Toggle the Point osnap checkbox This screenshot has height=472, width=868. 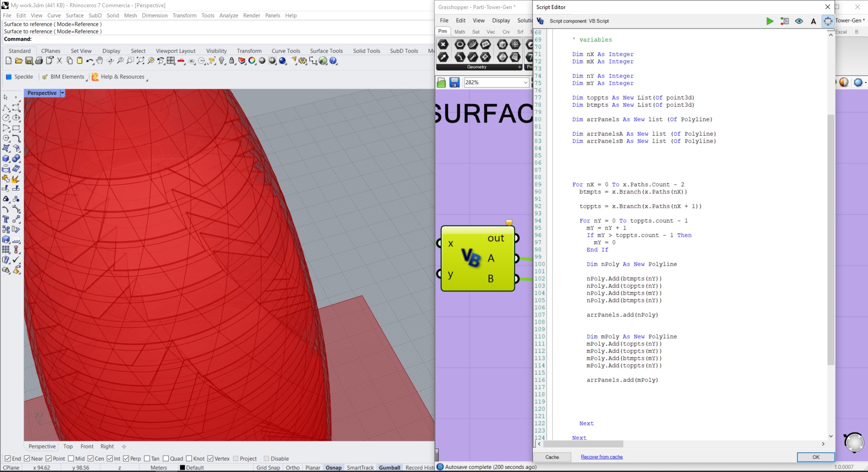[x=48, y=458]
